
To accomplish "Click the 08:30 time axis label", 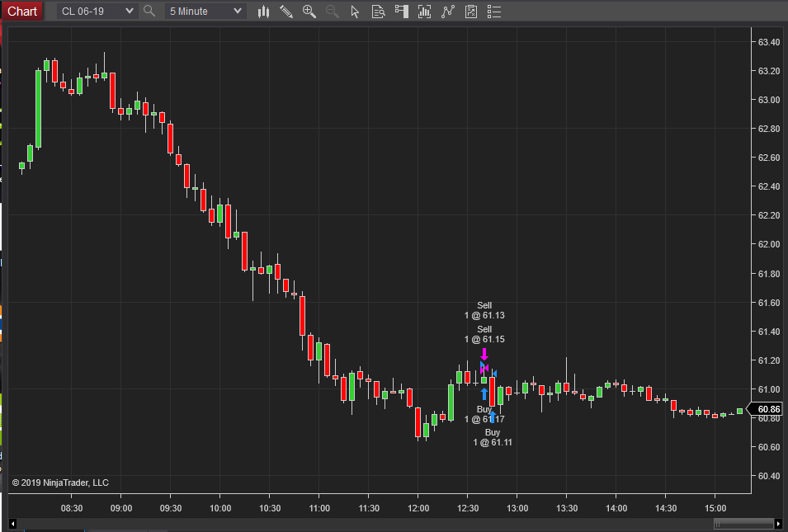I will click(72, 508).
